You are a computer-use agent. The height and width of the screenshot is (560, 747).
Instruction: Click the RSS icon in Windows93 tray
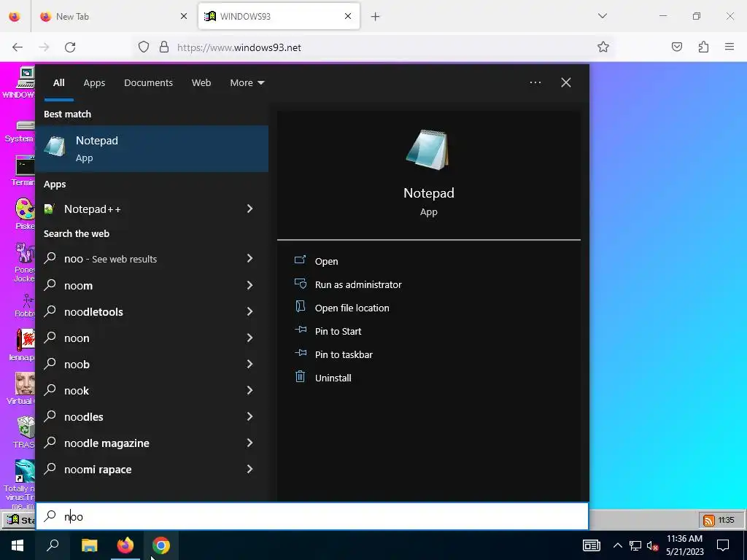(709, 520)
